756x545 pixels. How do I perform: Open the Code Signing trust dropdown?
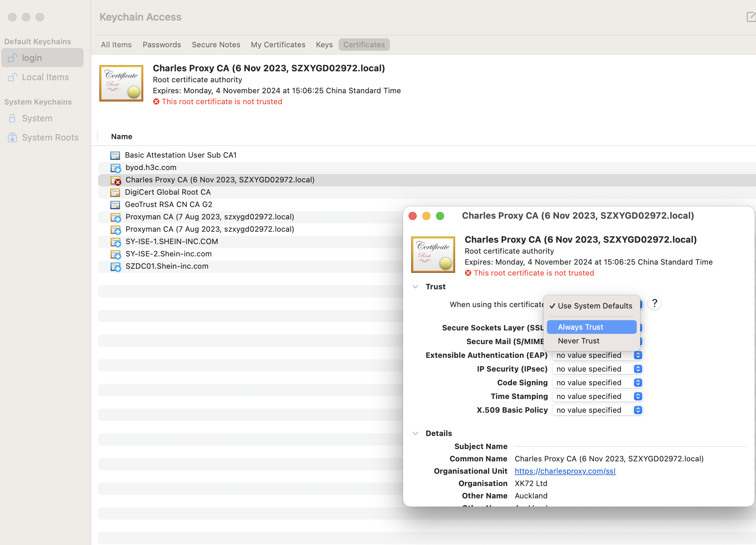click(x=598, y=383)
